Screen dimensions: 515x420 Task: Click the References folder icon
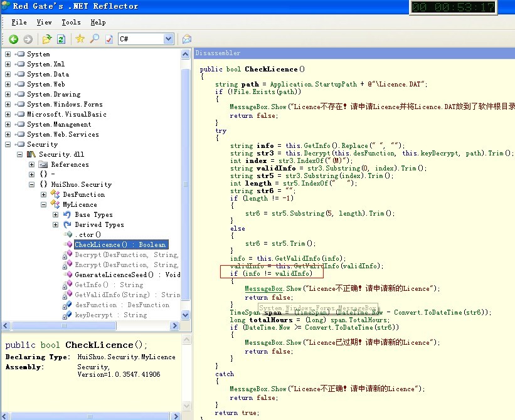coord(43,164)
